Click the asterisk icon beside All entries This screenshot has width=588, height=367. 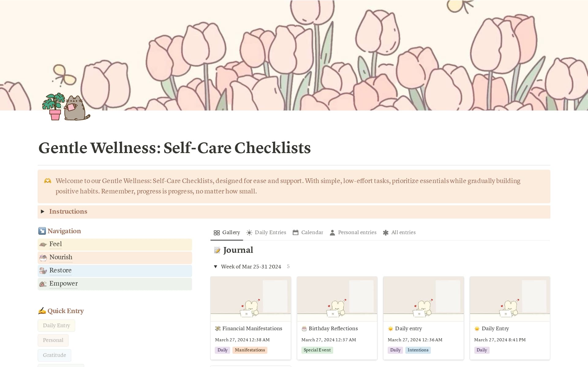386,232
